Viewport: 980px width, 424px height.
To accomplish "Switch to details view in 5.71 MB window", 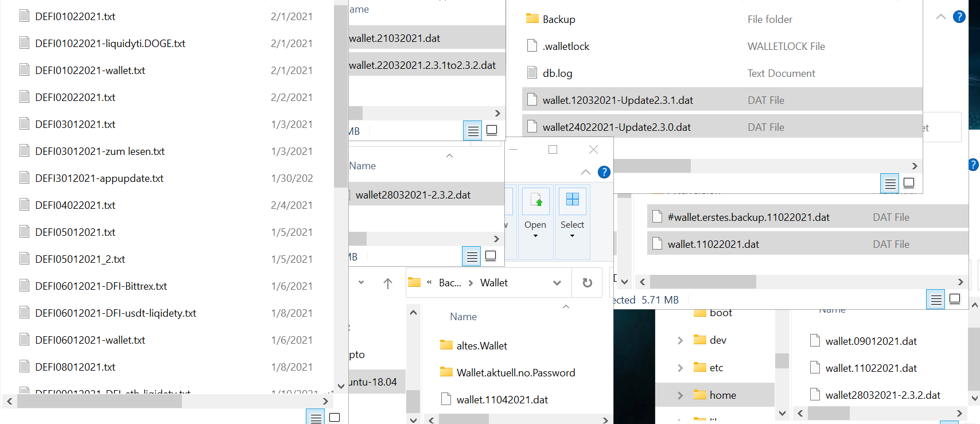I will click(x=936, y=299).
